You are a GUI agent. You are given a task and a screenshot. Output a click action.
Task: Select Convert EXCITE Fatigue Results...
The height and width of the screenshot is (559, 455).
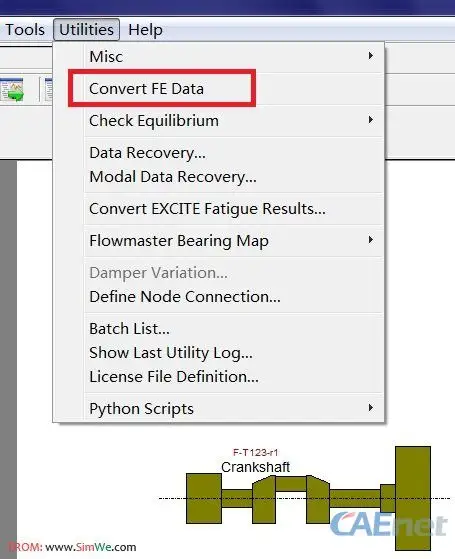207,209
